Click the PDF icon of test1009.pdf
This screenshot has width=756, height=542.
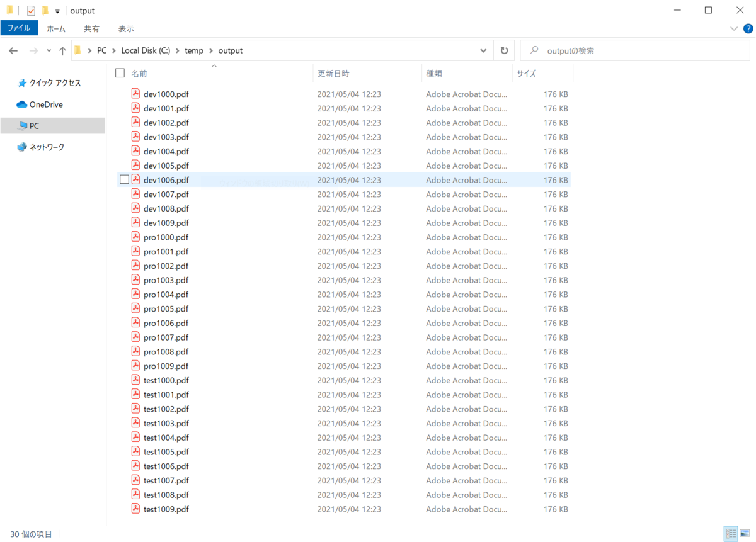135,509
